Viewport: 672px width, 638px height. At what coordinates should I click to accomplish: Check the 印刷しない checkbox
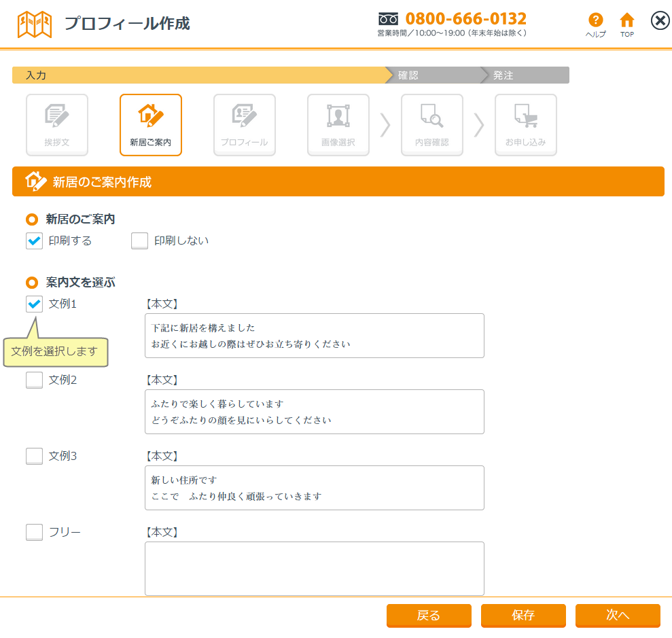139,241
